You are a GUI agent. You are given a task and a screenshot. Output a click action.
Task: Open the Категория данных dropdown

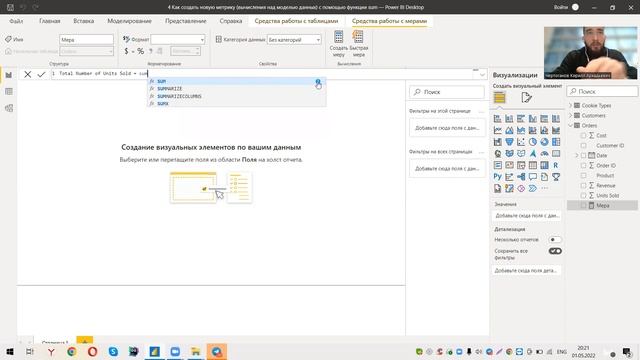coord(294,40)
